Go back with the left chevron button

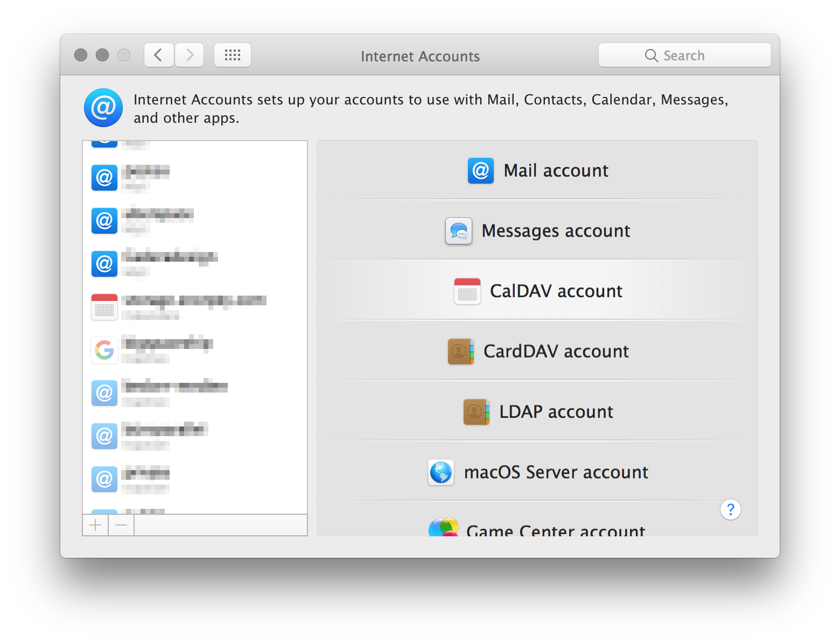pyautogui.click(x=158, y=55)
